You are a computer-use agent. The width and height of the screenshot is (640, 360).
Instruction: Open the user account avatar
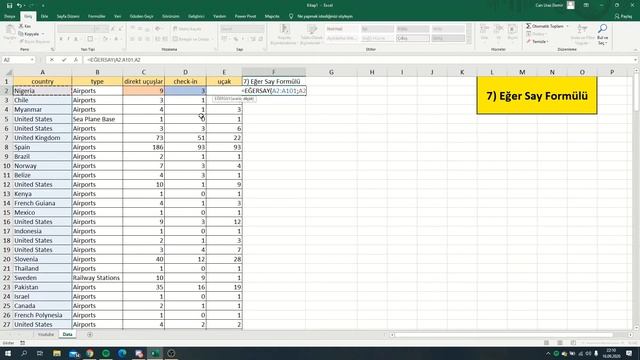coord(571,5)
